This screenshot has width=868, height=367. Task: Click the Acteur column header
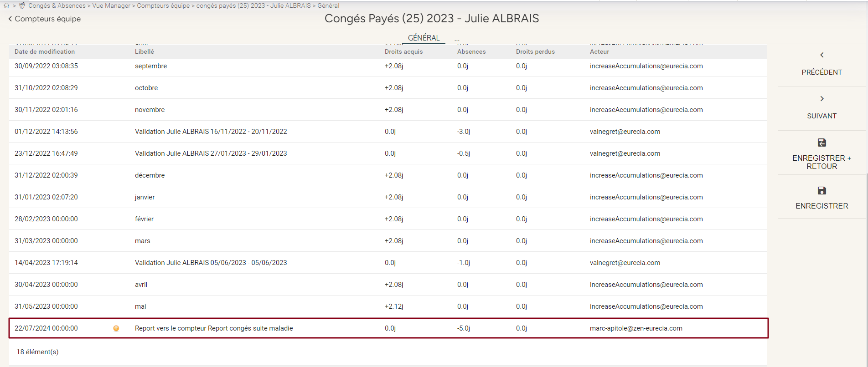pyautogui.click(x=599, y=52)
